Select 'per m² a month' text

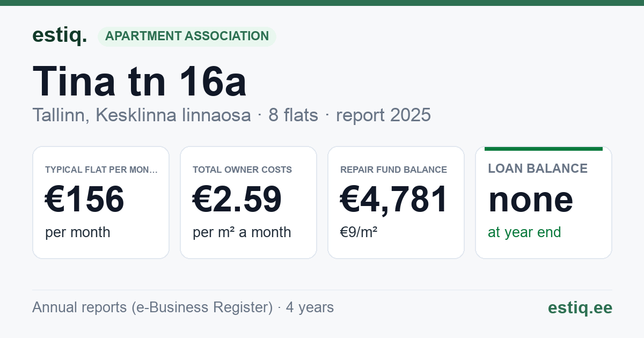pos(242,232)
